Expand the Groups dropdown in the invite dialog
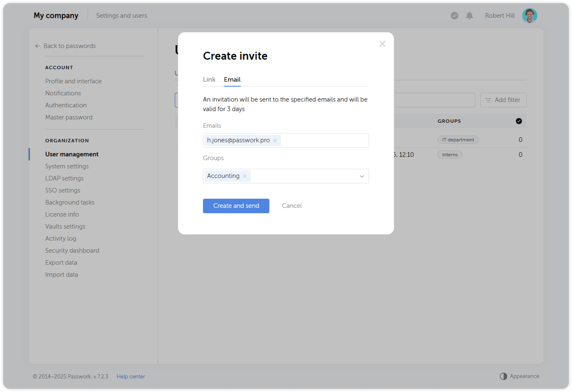 (362, 176)
